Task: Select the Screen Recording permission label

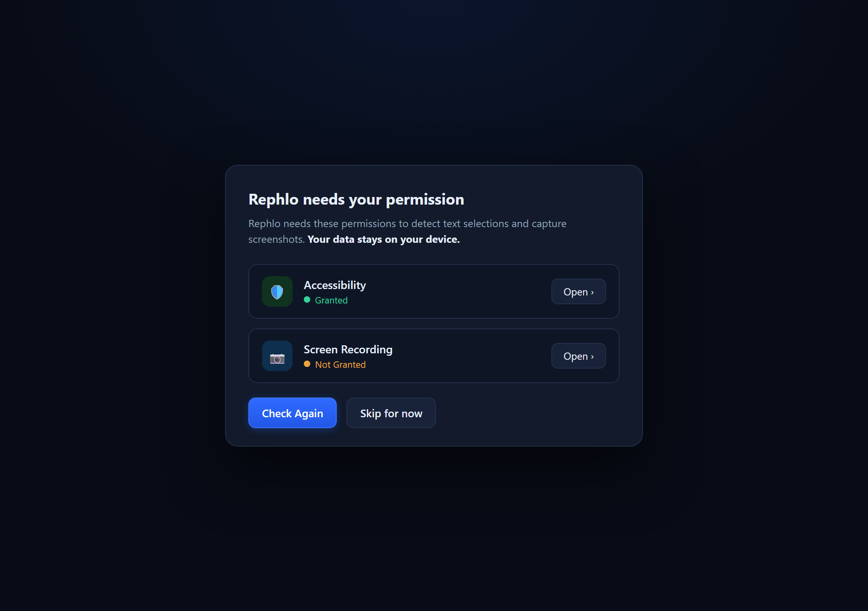Action: pyautogui.click(x=348, y=349)
